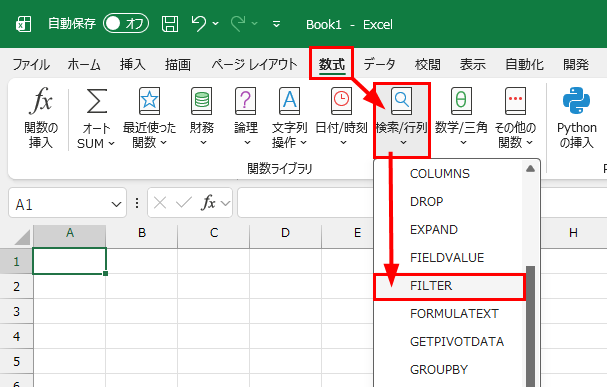This screenshot has height=387, width=607.
Task: Switch to the 描画 tab
Action: pos(178,64)
